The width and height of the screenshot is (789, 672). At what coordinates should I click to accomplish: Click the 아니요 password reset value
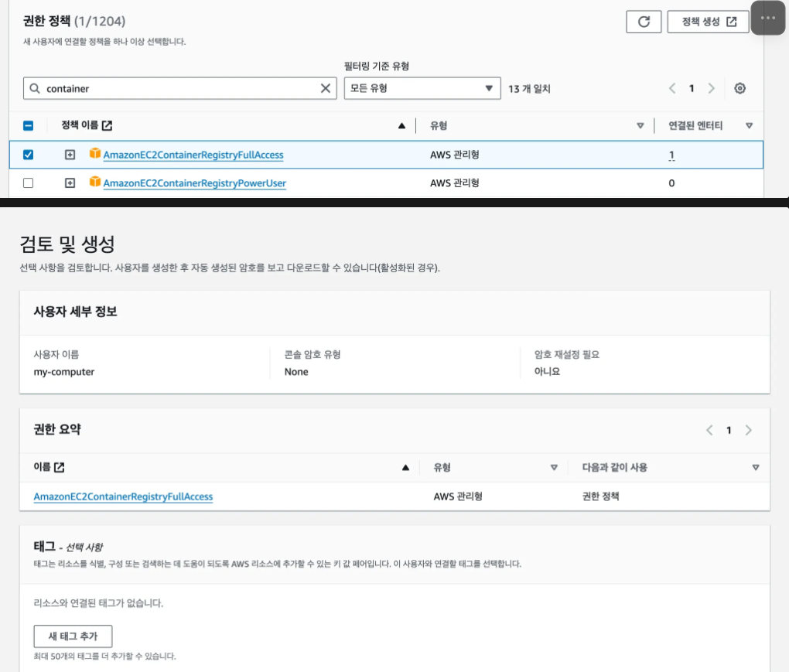(x=547, y=372)
